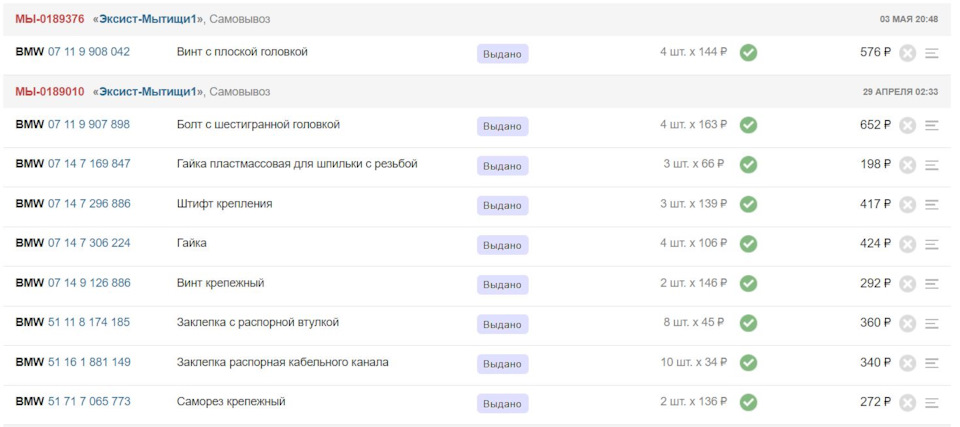The width and height of the screenshot is (960, 427).
Task: Click Выдано status badge for Штифт крепления
Action: point(502,205)
